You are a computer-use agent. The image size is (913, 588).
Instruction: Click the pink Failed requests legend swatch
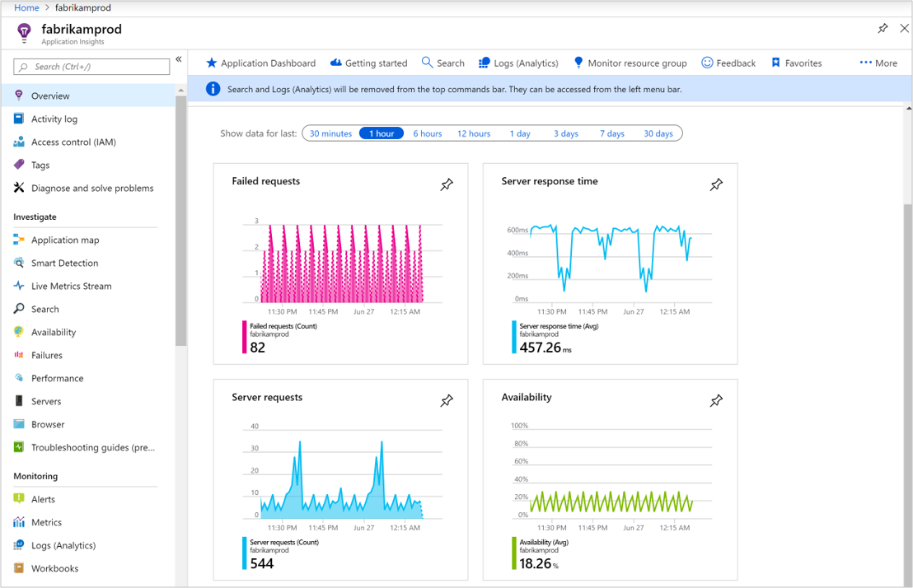coord(244,338)
